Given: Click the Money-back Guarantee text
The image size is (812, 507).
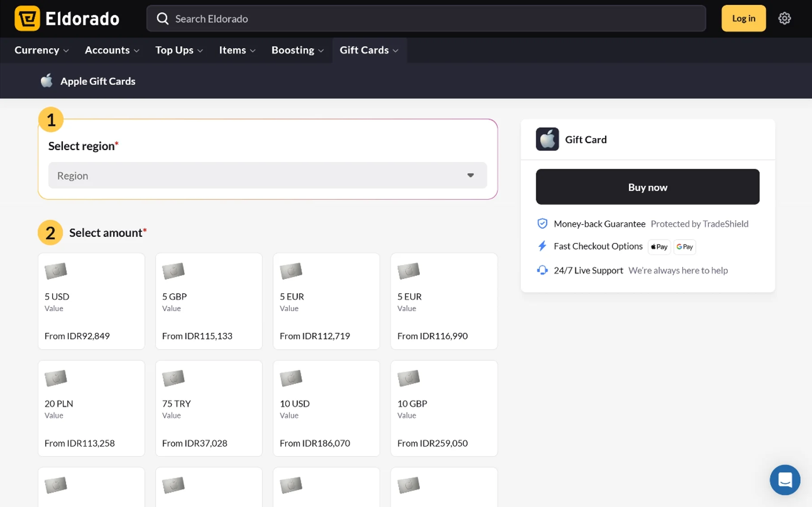Looking at the screenshot, I should pos(600,224).
